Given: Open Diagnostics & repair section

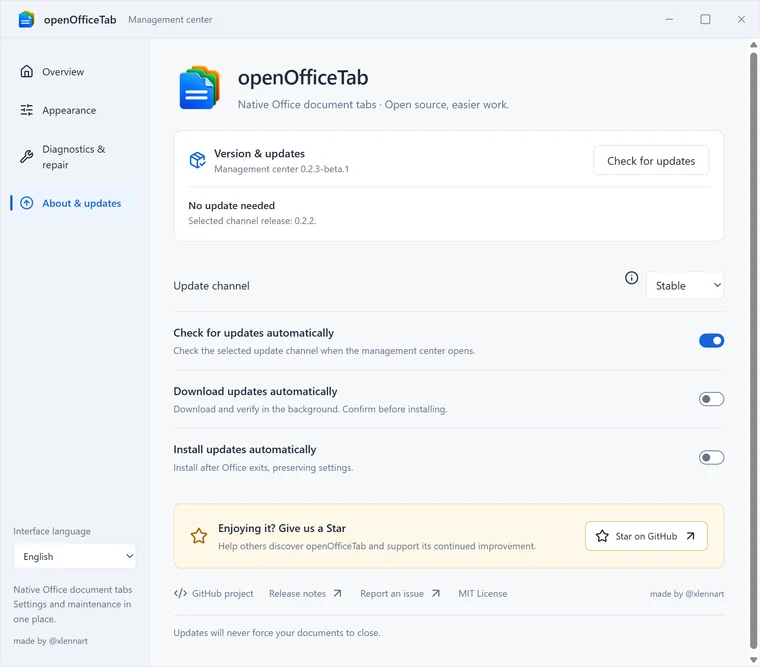Looking at the screenshot, I should click(x=74, y=157).
